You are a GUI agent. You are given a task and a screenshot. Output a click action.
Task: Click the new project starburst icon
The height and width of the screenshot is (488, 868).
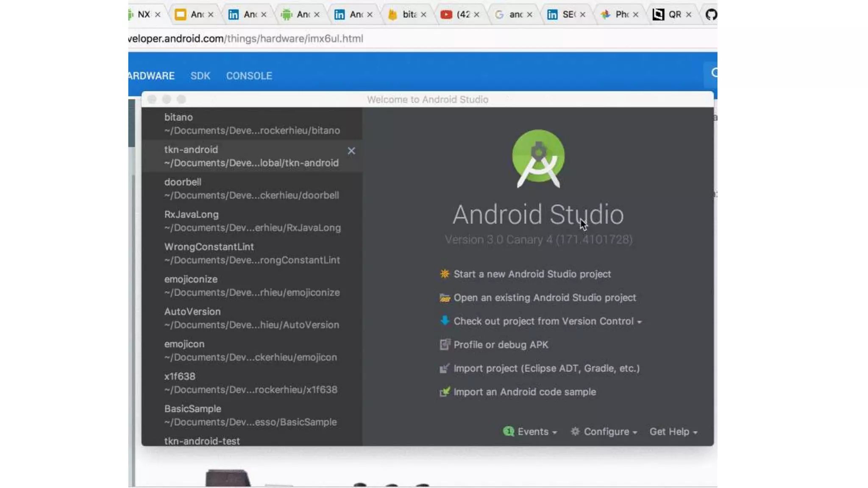tap(444, 274)
